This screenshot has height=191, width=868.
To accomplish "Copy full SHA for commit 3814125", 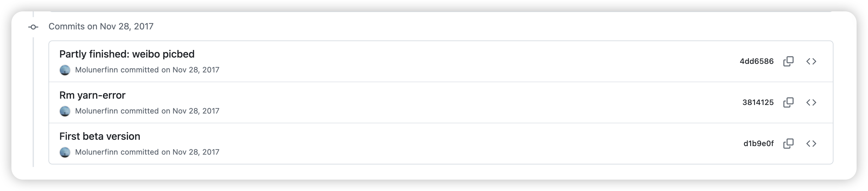I will (788, 102).
